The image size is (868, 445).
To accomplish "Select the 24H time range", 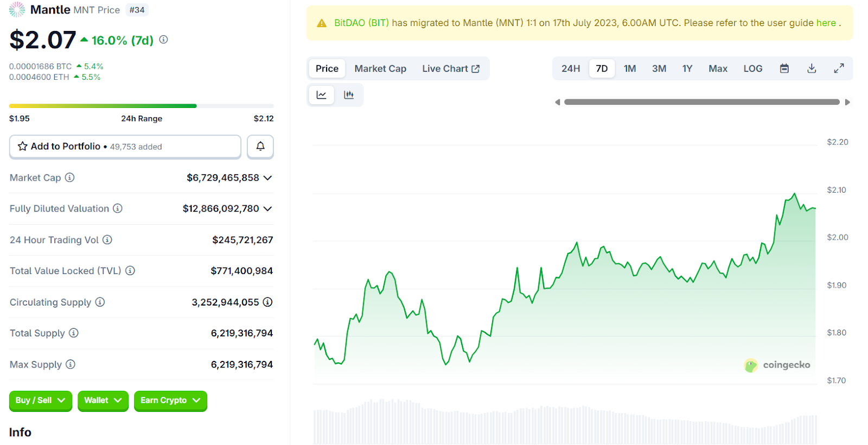I will (570, 68).
